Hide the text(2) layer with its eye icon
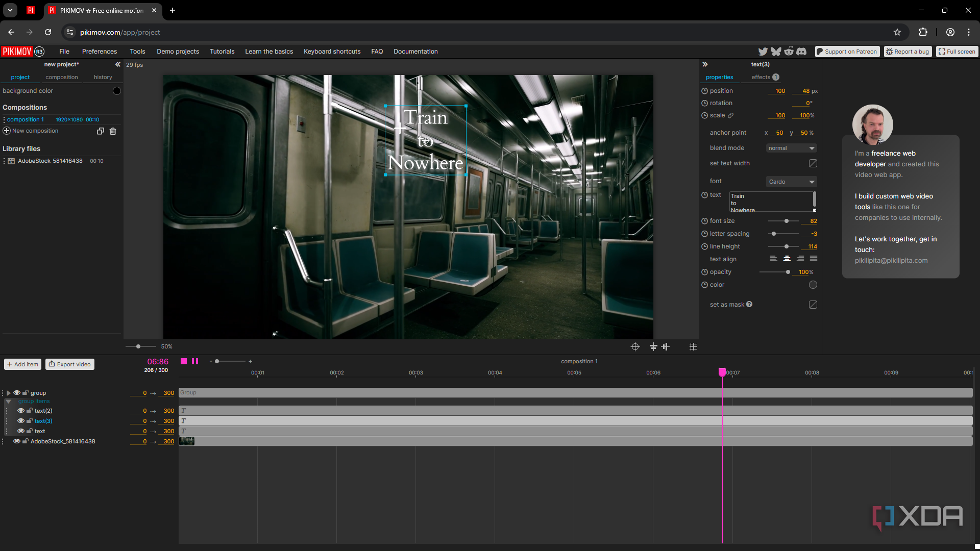980x551 pixels. pos(21,411)
